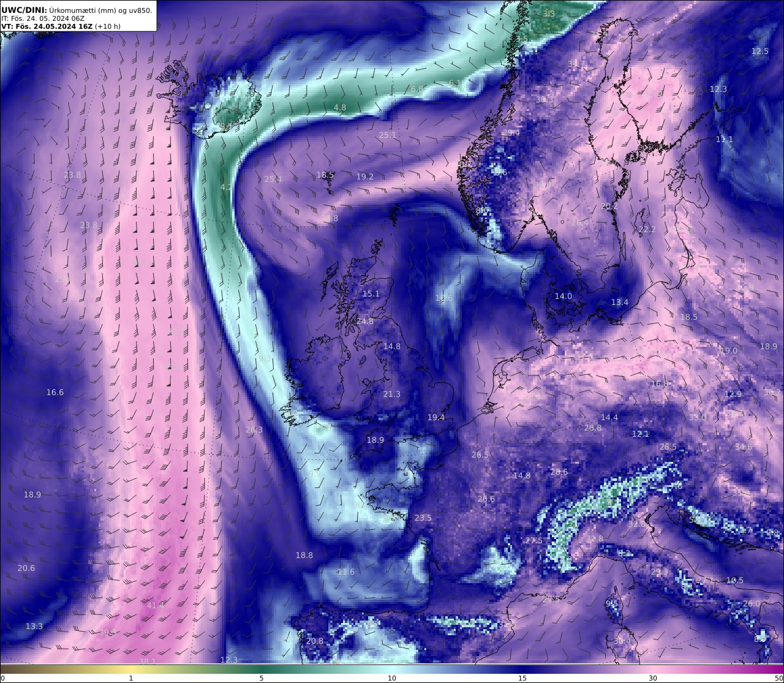The image size is (784, 683).
Task: Select the VT: Fös. 24.05.2024 16Z line
Action: pos(47,26)
